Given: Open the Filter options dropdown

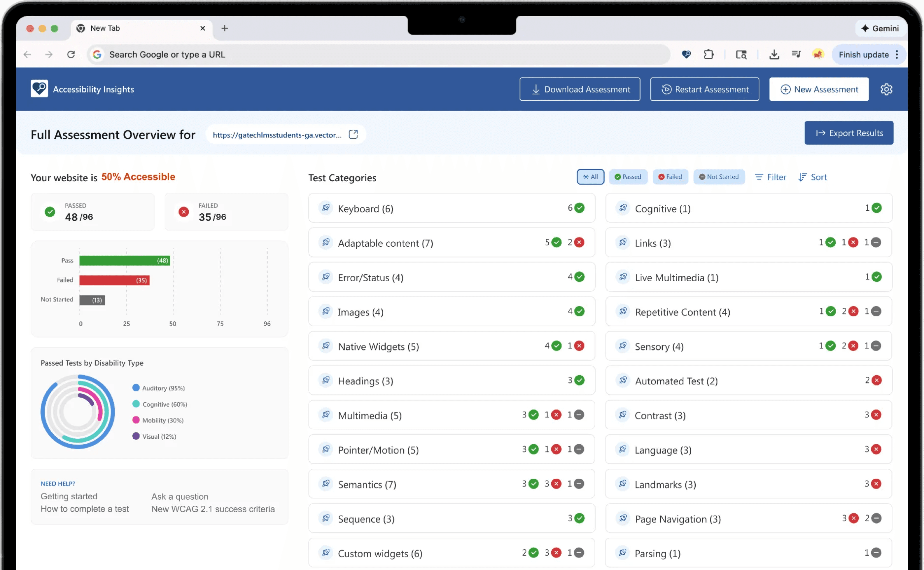Looking at the screenshot, I should [x=770, y=177].
